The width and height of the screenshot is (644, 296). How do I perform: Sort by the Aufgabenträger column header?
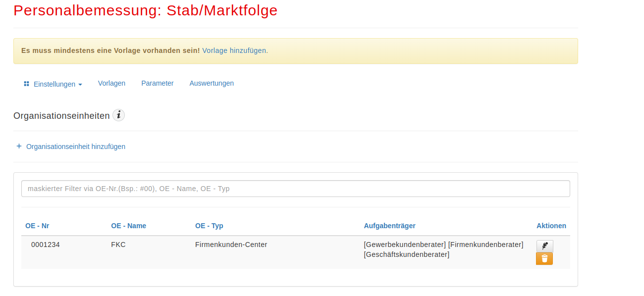pyautogui.click(x=390, y=226)
